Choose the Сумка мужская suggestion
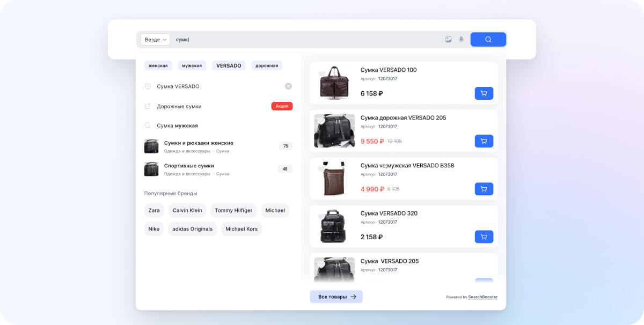The width and height of the screenshot is (644, 325). pyautogui.click(x=177, y=125)
